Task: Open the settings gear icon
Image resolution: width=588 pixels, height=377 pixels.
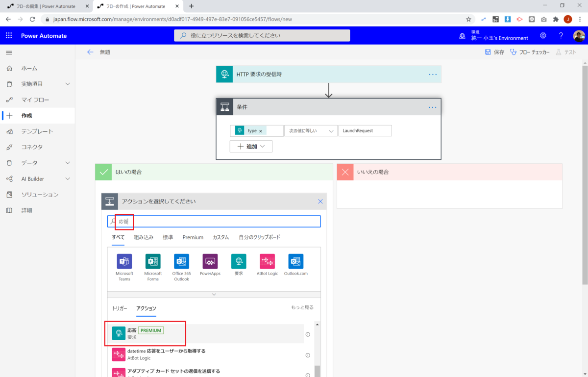Action: [x=543, y=35]
